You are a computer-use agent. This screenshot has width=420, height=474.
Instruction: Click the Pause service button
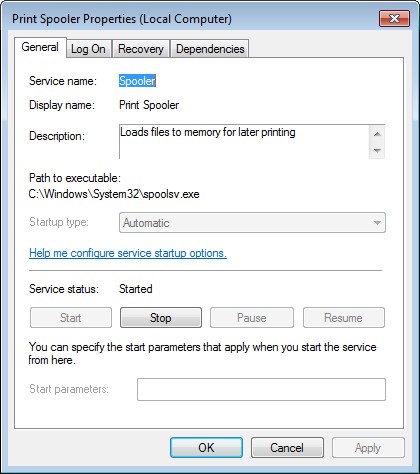click(252, 318)
